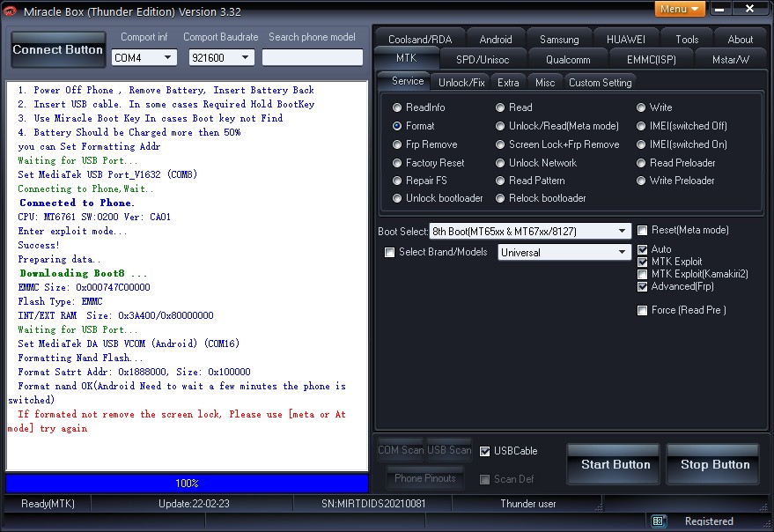Toggle the USBCable checkbox
Image resolution: width=774 pixels, height=532 pixels.
[x=484, y=451]
